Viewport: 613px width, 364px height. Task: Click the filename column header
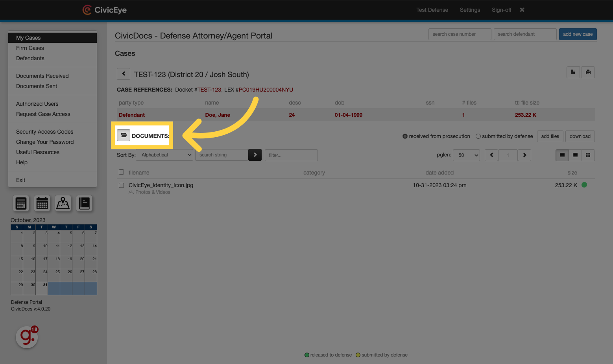pos(139,173)
